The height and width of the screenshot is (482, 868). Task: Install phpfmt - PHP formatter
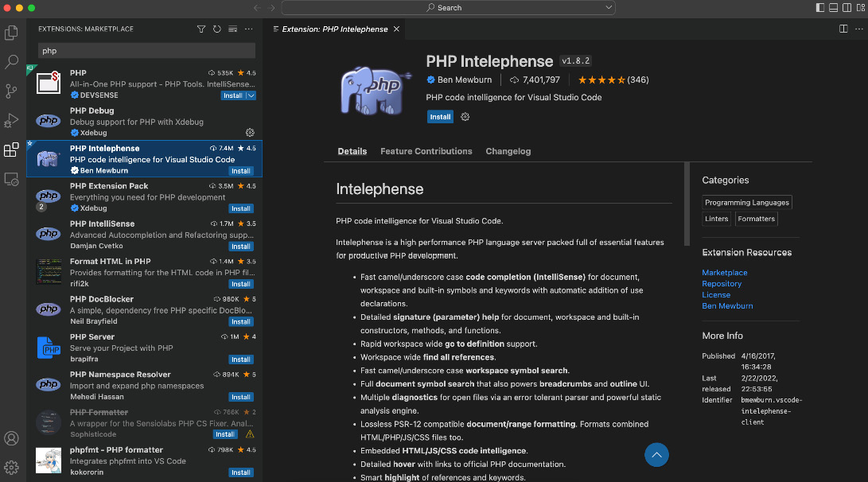[241, 472]
